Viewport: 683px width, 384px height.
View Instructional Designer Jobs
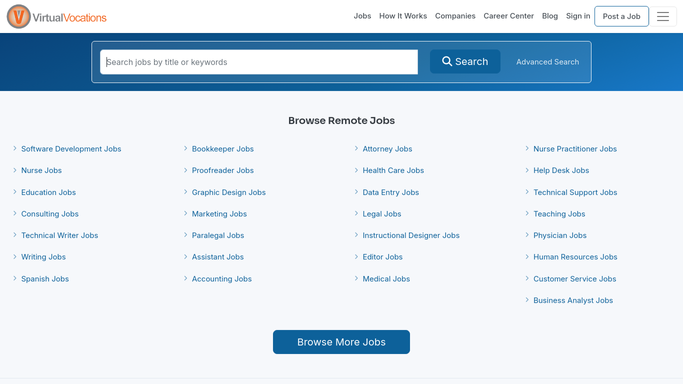coord(411,235)
